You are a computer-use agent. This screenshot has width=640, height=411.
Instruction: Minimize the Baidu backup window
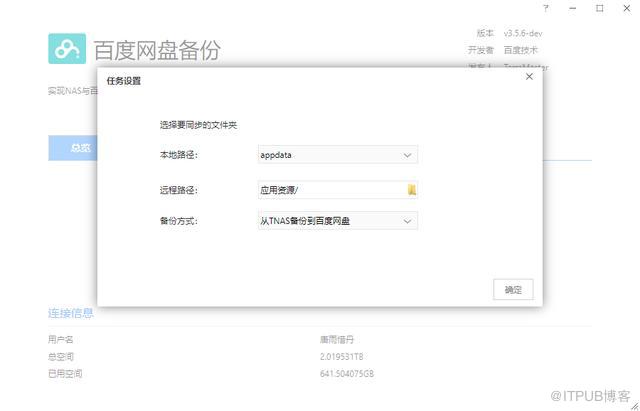(573, 8)
